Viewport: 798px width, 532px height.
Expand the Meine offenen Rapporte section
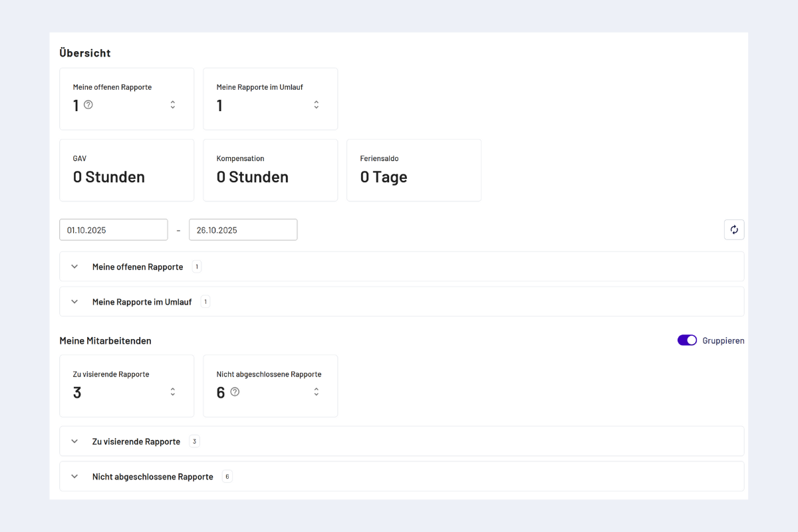74,267
